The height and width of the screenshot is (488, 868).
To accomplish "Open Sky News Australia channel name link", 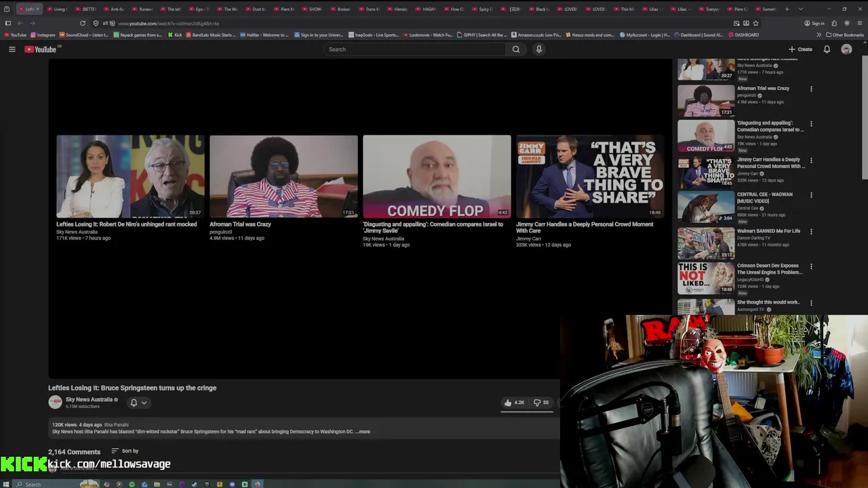I will tap(89, 399).
